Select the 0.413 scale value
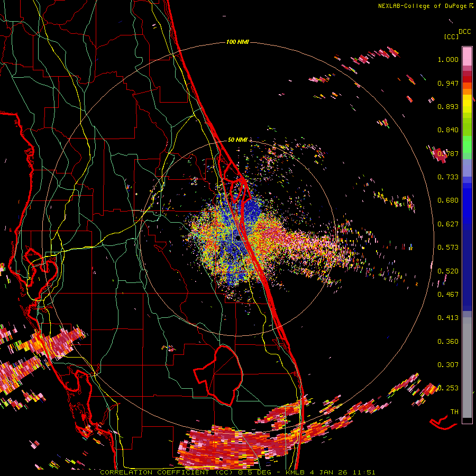 click(x=448, y=317)
